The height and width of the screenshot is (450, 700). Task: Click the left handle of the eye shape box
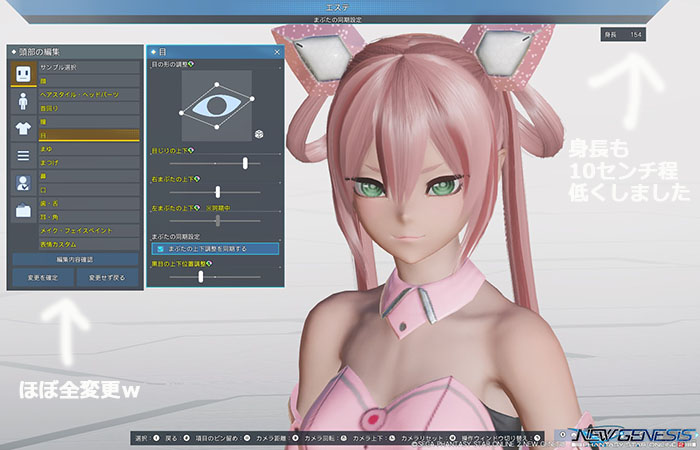[x=181, y=113]
